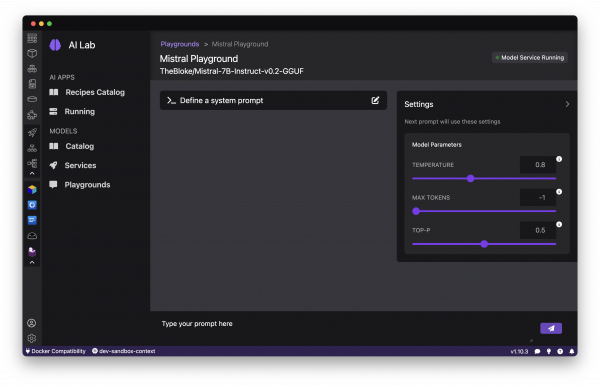Focus the Top-P value field showing 0.5

click(x=538, y=230)
